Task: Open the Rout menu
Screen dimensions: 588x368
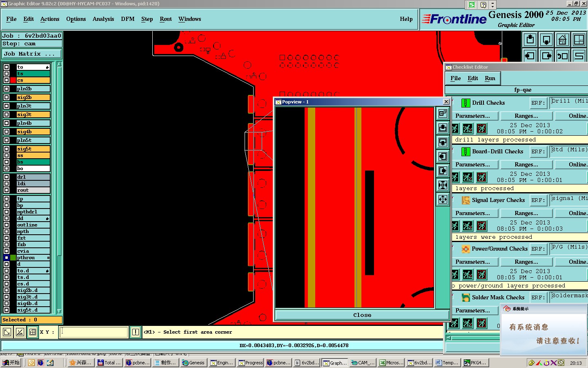Action: pyautogui.click(x=166, y=19)
